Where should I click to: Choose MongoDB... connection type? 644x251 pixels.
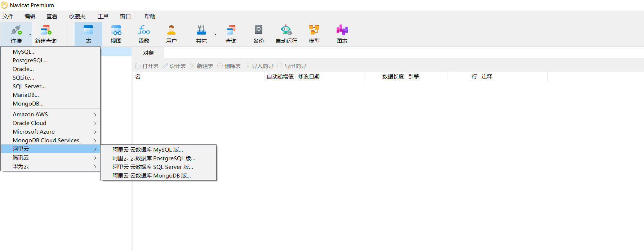(x=51, y=104)
